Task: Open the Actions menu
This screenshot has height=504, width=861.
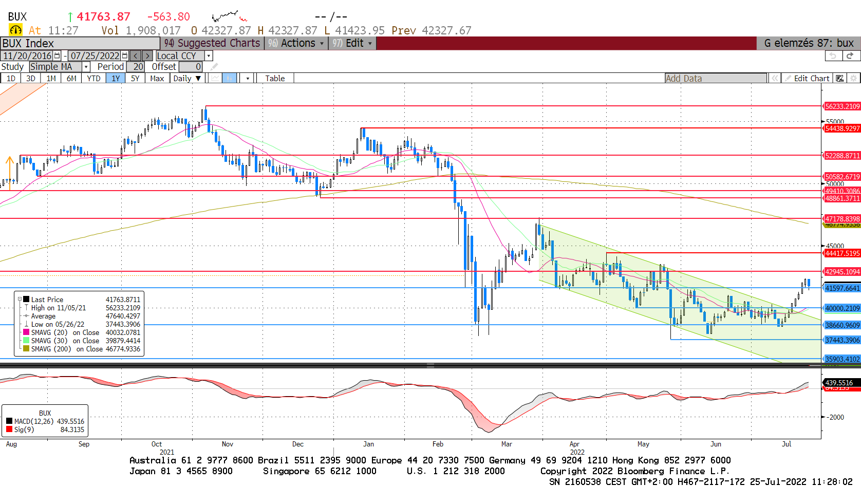Action: click(296, 43)
